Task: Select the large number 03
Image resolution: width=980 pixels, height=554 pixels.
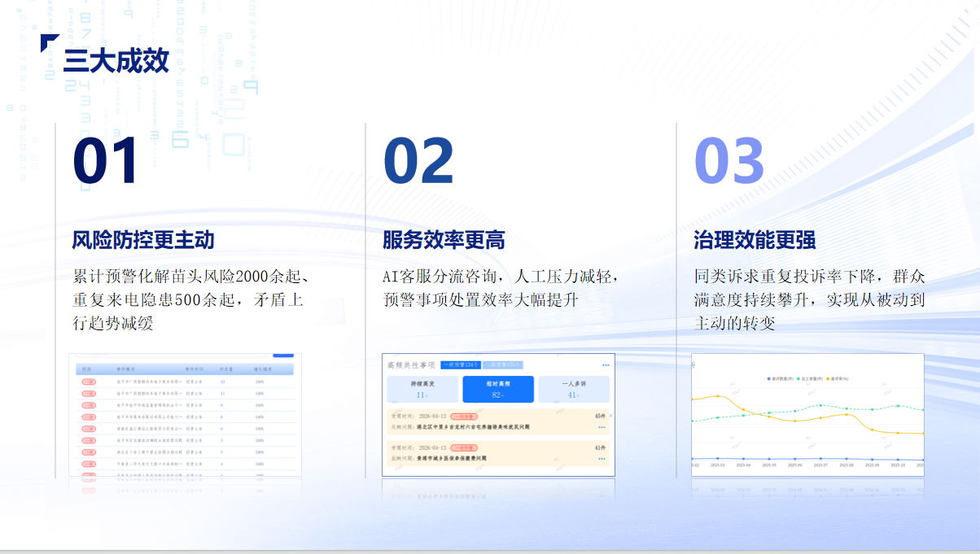Action: (x=729, y=160)
